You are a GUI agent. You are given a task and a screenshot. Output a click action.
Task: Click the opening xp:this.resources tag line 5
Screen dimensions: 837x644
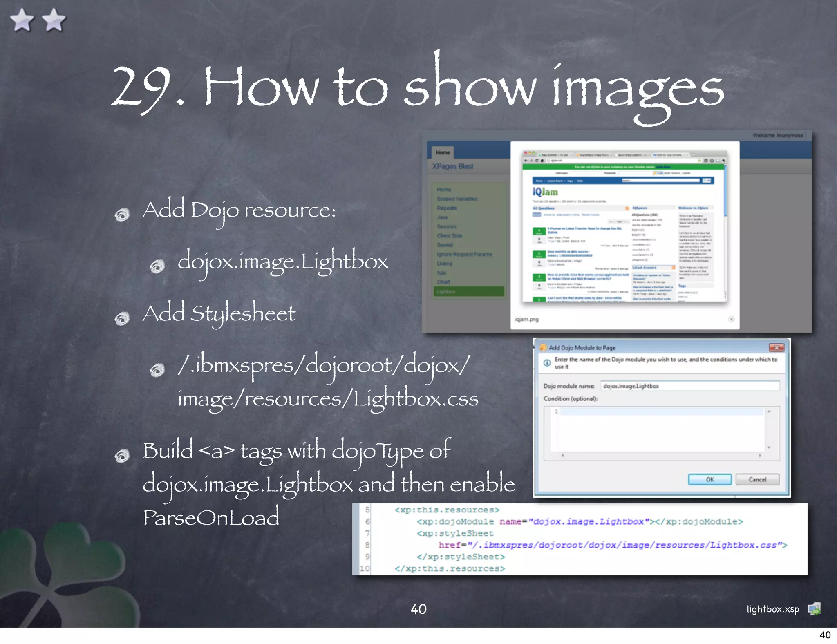click(x=447, y=510)
